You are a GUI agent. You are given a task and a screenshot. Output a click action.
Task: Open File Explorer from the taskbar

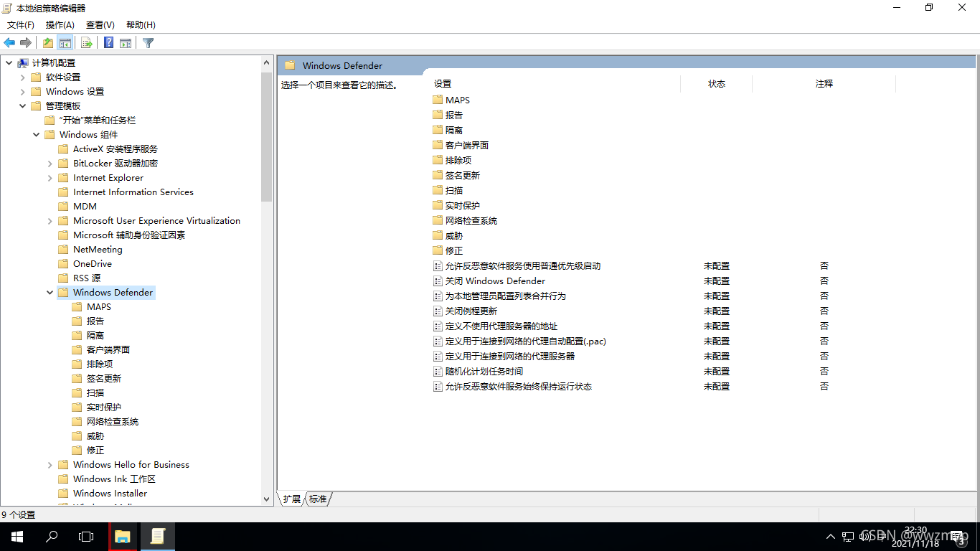tap(123, 537)
